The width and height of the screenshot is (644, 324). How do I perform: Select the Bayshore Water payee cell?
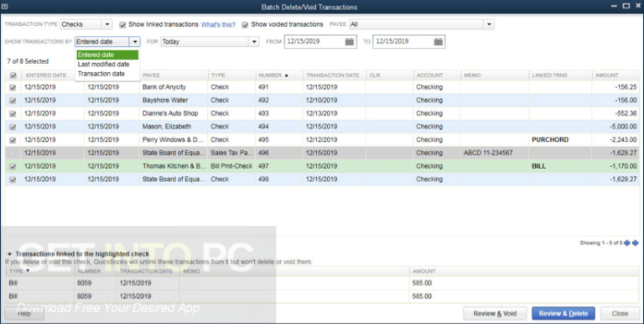point(174,101)
